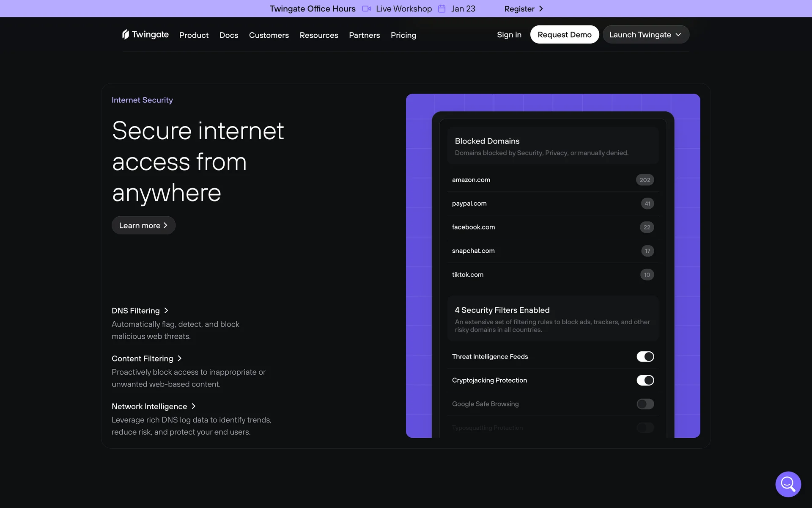Click the tiktok.com 10 count badge
The image size is (812, 508).
tap(647, 275)
